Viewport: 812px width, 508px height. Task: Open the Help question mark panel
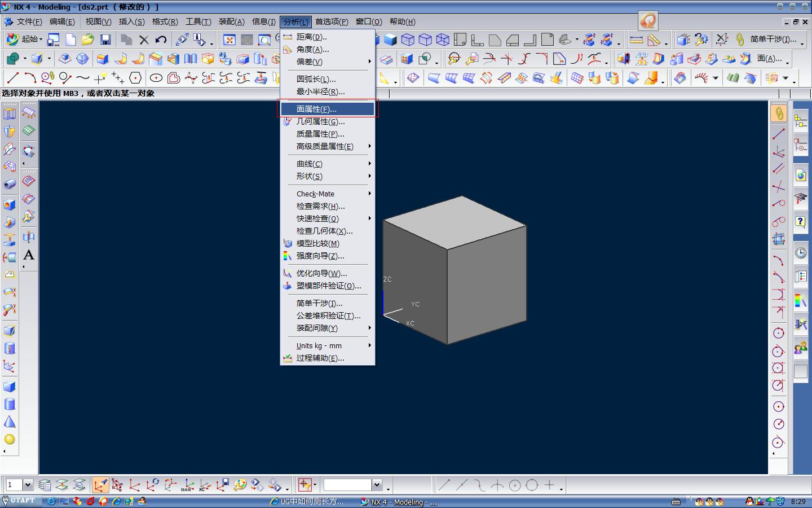(x=801, y=221)
